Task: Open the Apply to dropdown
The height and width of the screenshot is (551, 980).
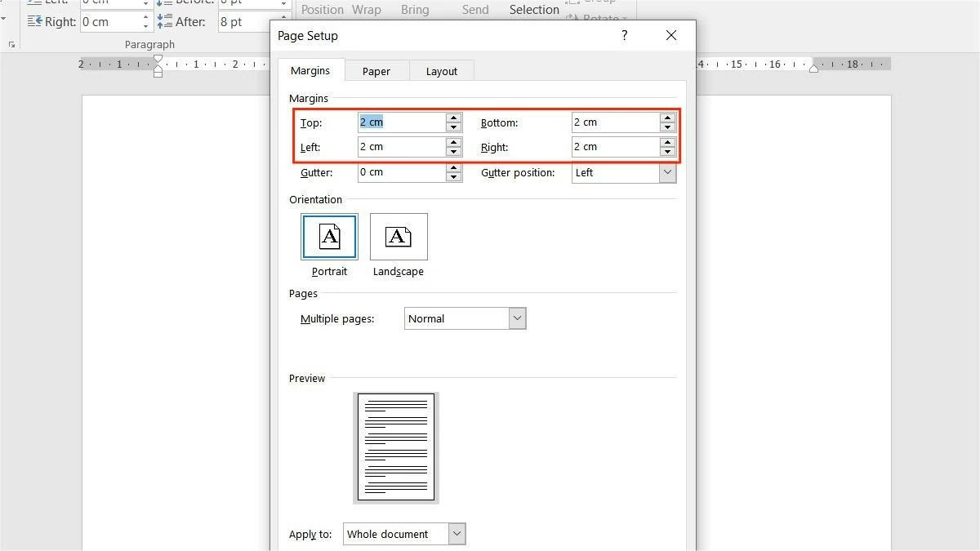Action: [x=457, y=534]
